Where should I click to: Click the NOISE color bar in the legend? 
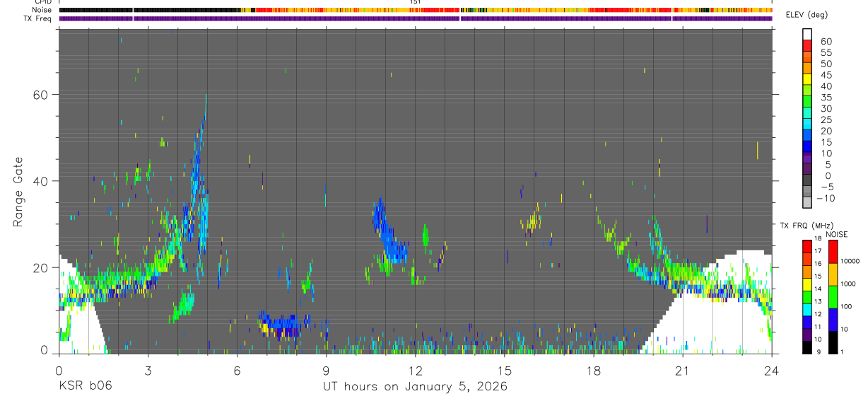[x=833, y=297]
